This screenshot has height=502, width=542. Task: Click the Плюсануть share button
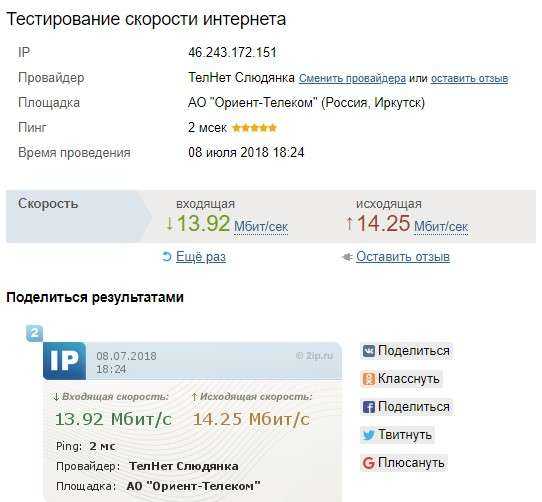404,463
